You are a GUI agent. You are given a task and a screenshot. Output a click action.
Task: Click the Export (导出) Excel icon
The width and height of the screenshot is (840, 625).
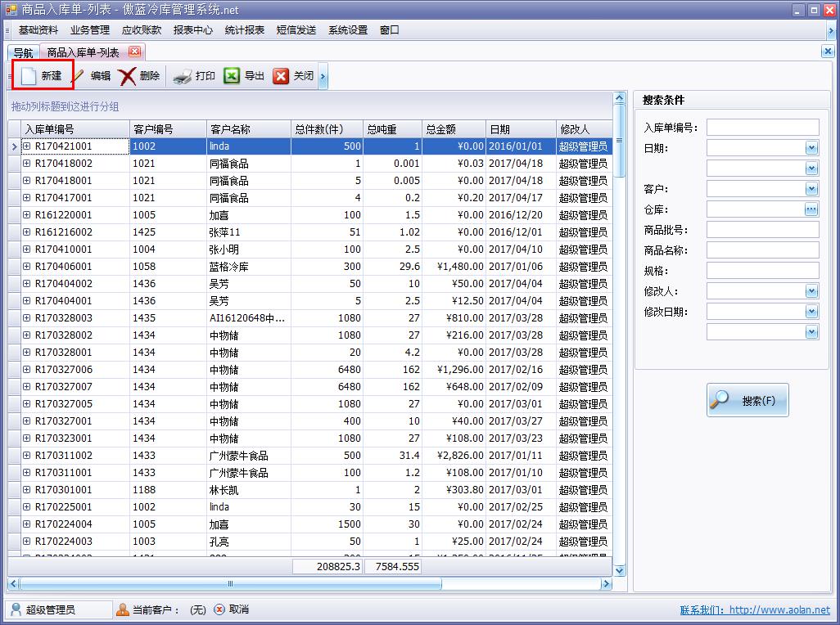point(232,76)
